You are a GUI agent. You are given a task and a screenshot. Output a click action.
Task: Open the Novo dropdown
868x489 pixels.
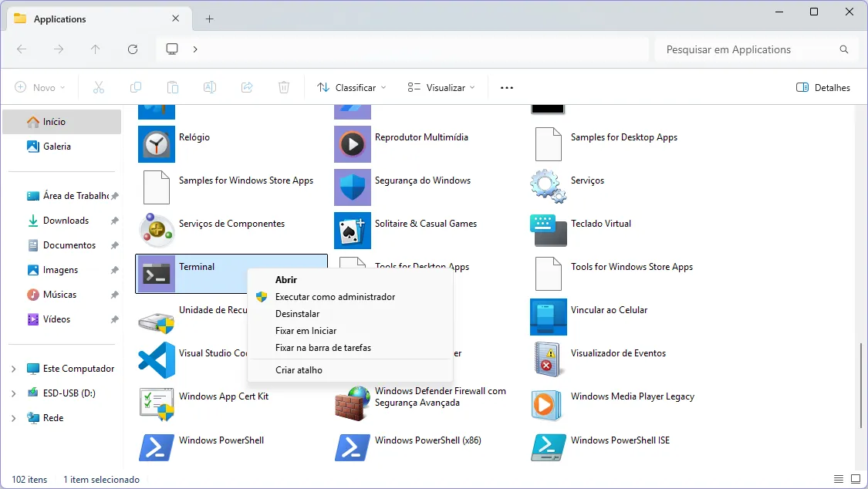point(40,87)
